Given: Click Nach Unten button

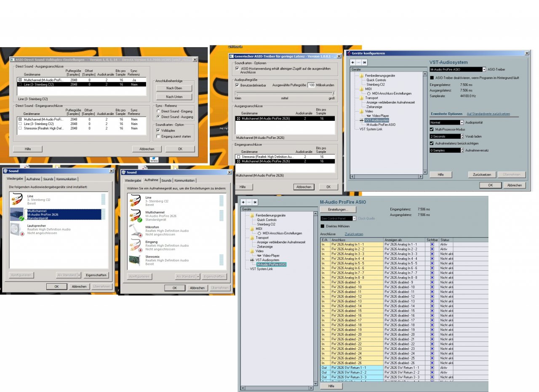Looking at the screenshot, I should coord(174,96).
